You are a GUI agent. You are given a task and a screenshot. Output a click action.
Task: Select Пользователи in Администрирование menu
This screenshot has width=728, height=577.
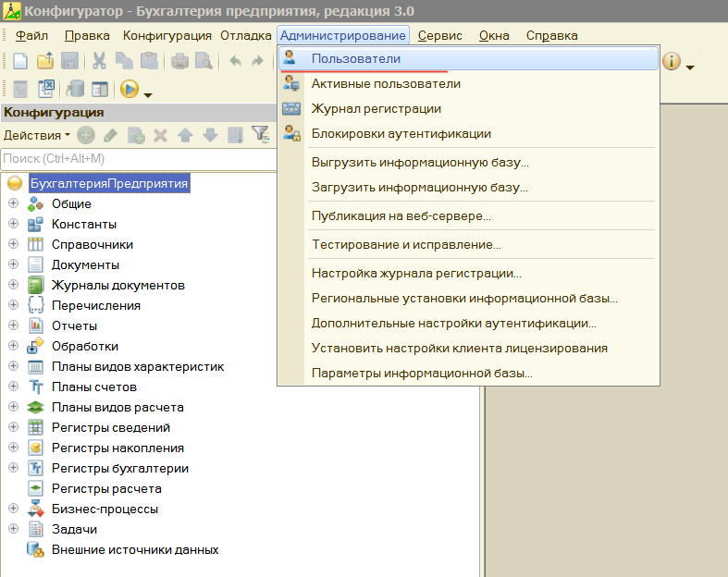click(x=468, y=59)
